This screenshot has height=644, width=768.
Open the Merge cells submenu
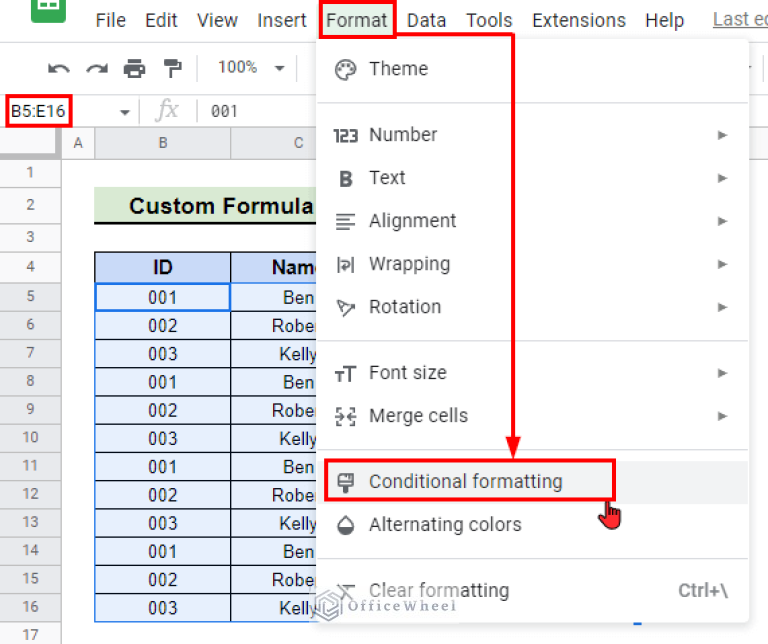click(418, 416)
